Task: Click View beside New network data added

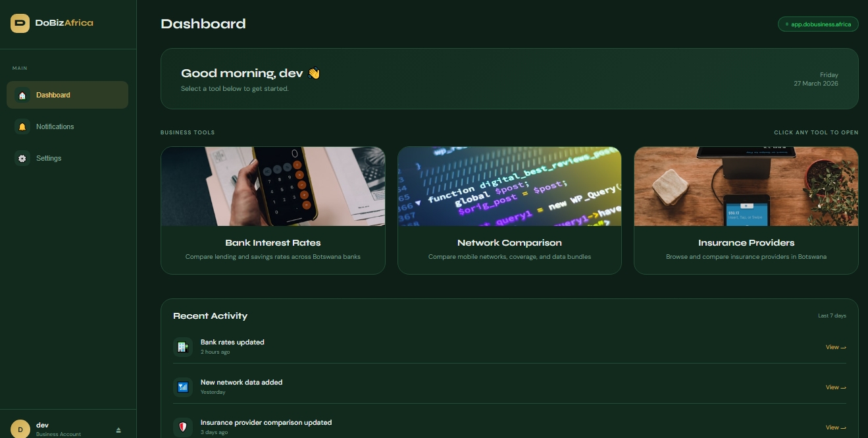Action: pyautogui.click(x=835, y=387)
